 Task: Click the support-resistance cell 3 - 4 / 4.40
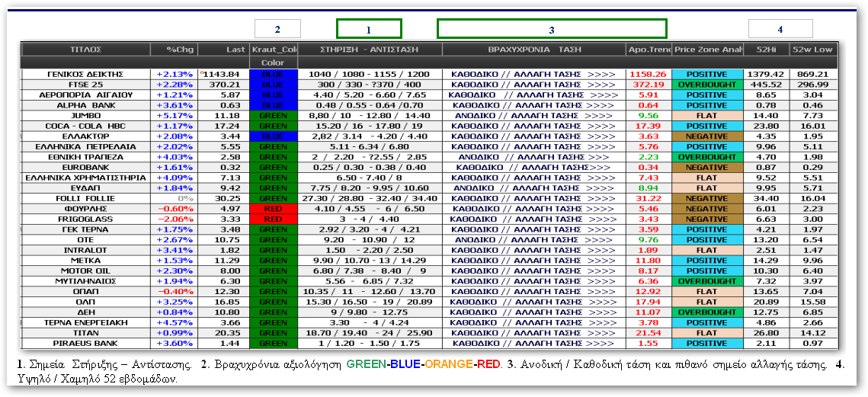(370, 219)
